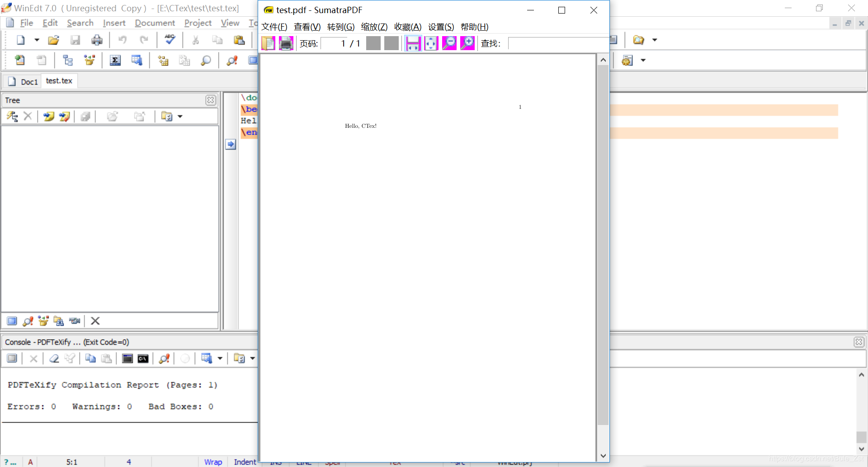
Task: Click the sparkling yellow grid icon
Action: (163, 60)
